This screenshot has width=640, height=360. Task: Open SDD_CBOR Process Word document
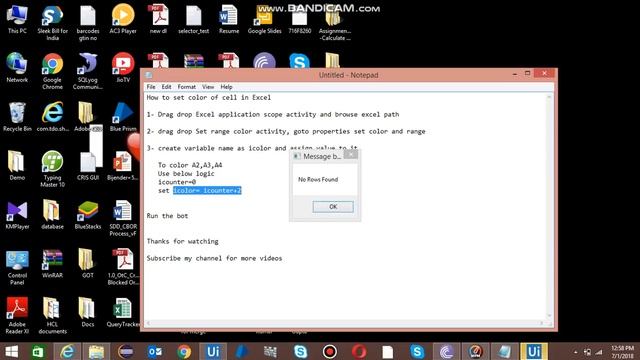[x=123, y=218]
